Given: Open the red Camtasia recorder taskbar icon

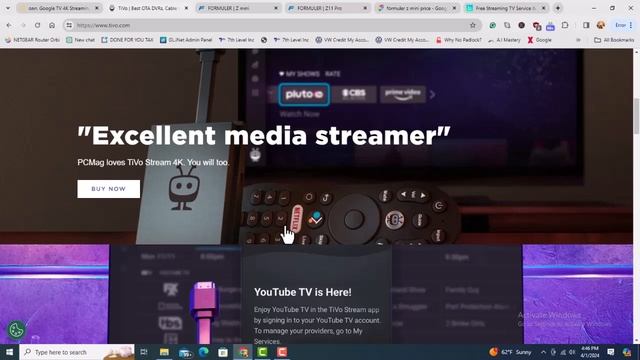Looking at the screenshot, I should [282, 352].
